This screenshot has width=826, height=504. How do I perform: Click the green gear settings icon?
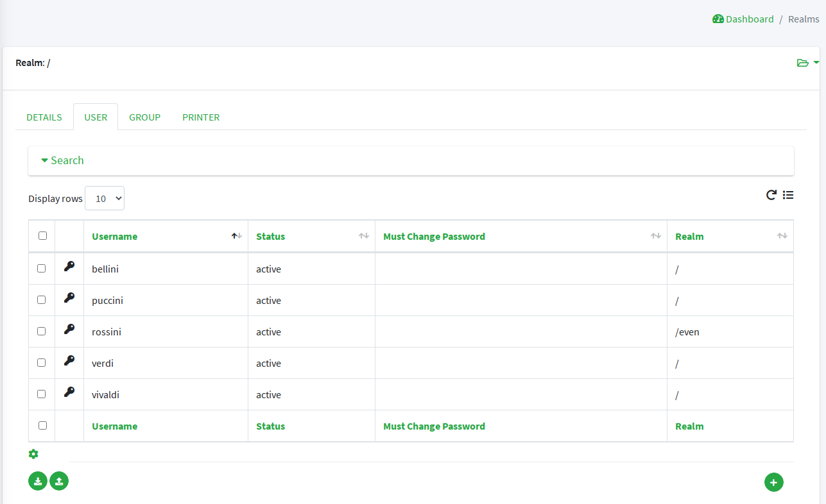pyautogui.click(x=33, y=454)
